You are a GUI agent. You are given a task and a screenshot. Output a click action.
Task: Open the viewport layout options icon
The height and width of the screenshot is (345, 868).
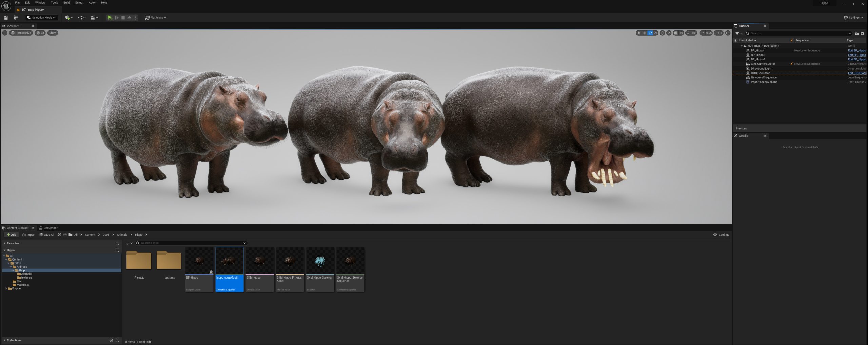[728, 33]
